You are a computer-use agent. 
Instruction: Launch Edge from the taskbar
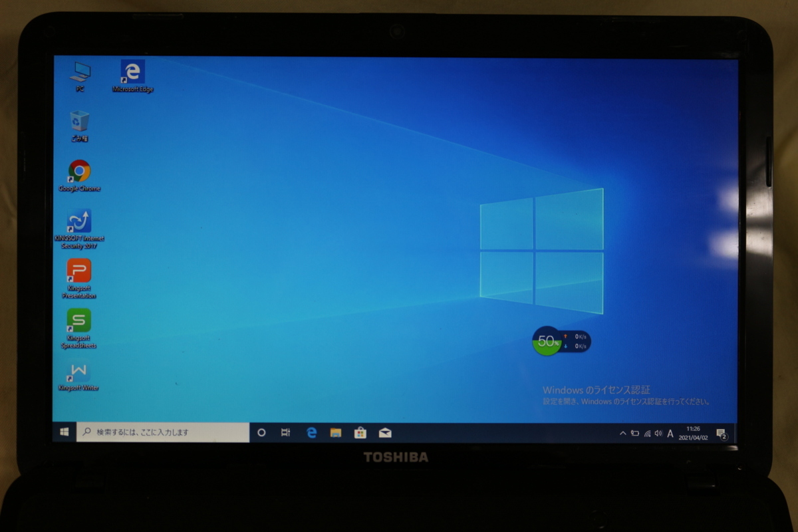pos(311,432)
